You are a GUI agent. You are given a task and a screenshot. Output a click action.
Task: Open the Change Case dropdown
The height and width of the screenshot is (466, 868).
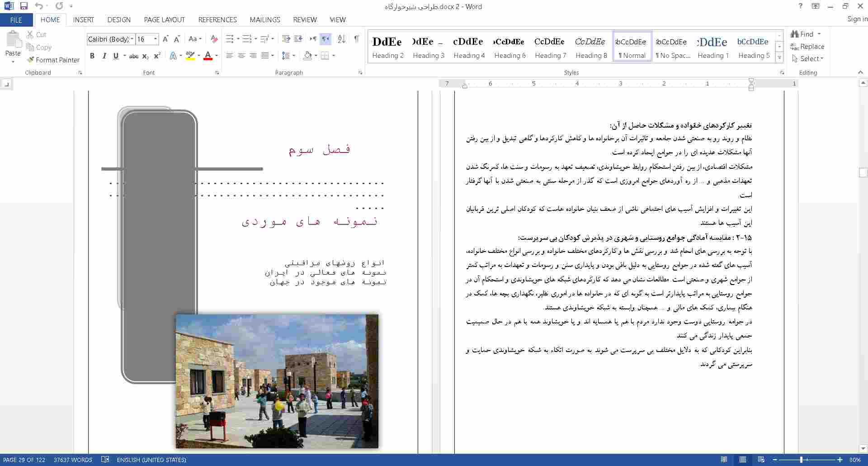(x=195, y=39)
